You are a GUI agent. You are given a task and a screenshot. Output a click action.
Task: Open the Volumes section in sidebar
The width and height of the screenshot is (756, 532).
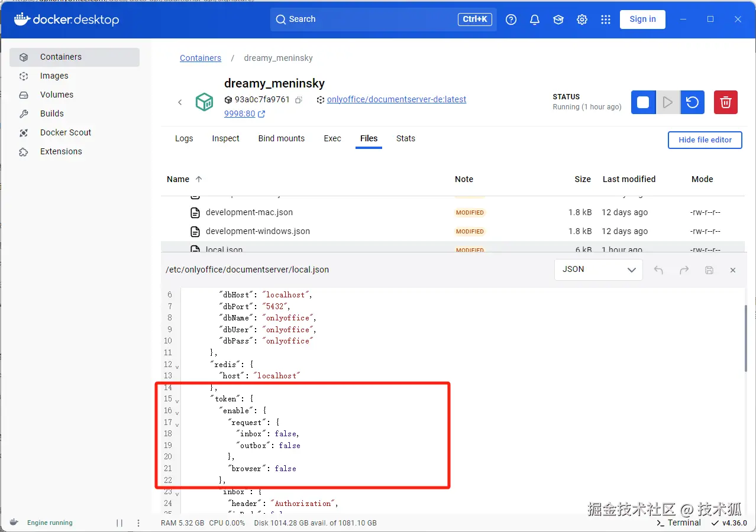point(75,95)
